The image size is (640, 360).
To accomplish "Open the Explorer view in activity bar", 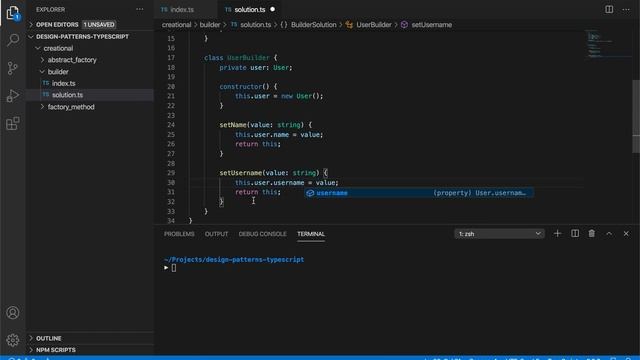I will (13, 13).
